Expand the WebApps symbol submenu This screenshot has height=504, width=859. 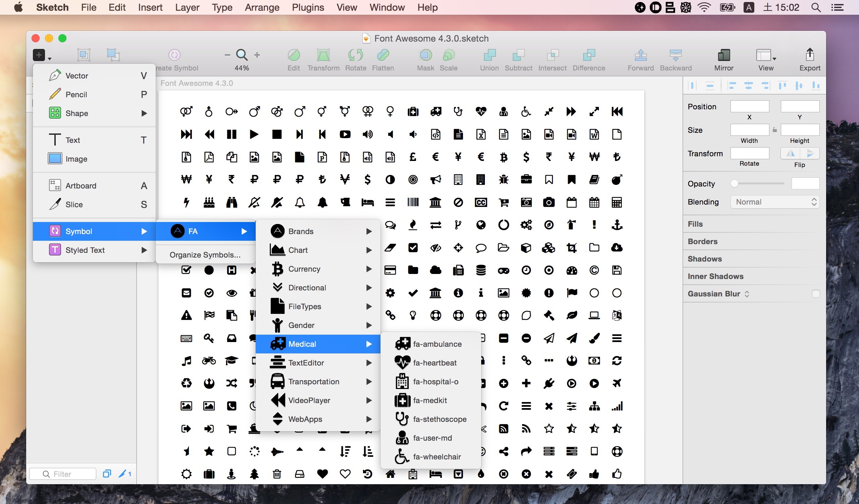coord(318,419)
